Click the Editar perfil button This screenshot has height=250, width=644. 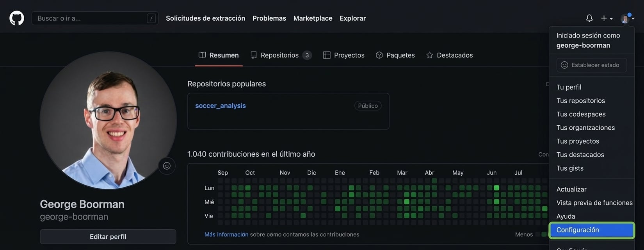pos(108,237)
